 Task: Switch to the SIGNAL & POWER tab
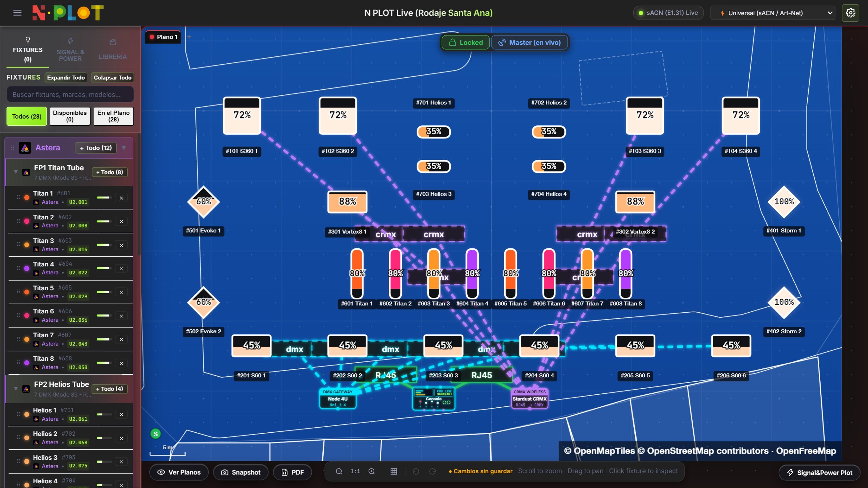[70, 50]
